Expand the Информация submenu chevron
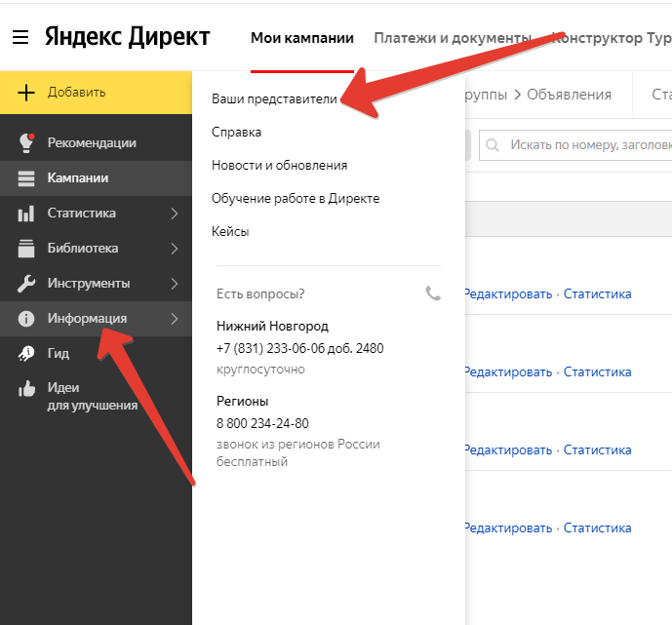 pyautogui.click(x=174, y=319)
